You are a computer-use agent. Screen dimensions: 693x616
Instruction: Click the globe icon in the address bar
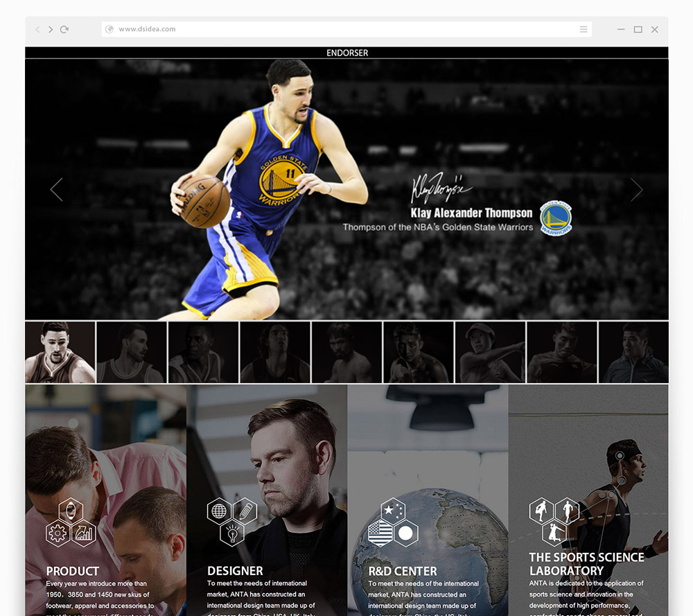tap(109, 29)
